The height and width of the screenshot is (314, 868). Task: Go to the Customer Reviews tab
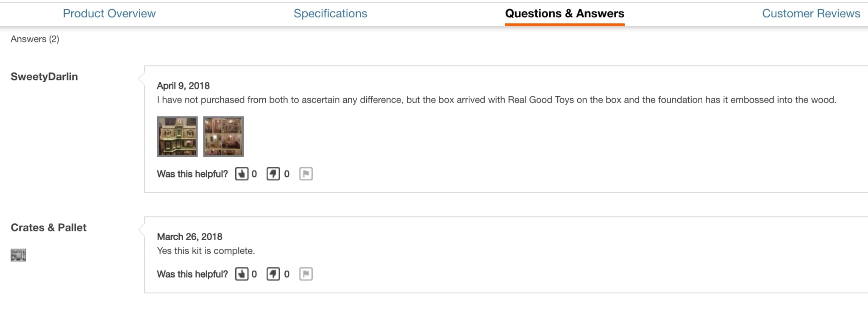(x=811, y=14)
